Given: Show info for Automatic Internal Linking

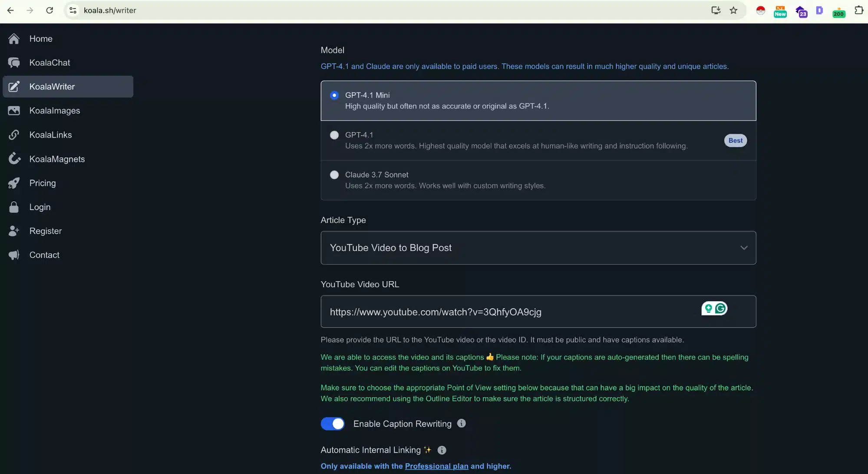Looking at the screenshot, I should point(442,450).
